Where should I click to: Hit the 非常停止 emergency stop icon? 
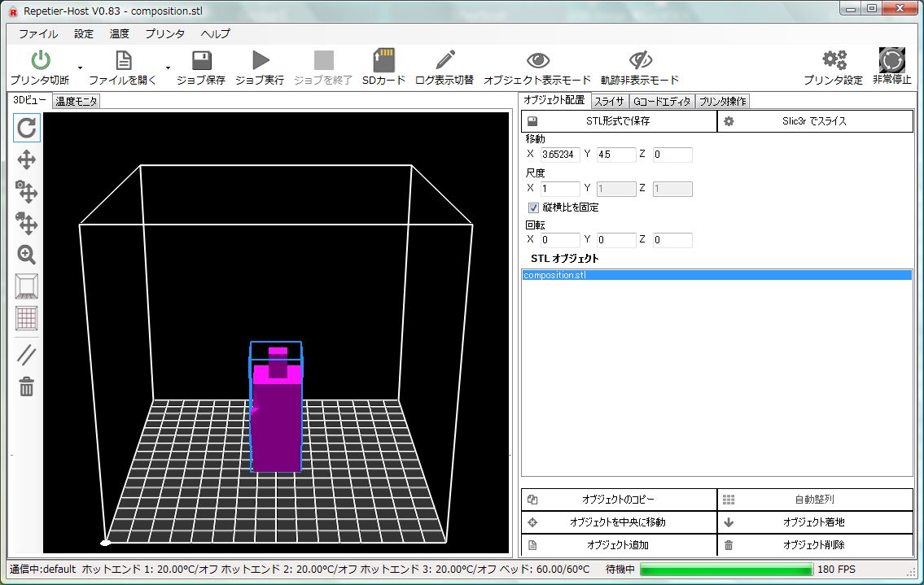click(891, 60)
